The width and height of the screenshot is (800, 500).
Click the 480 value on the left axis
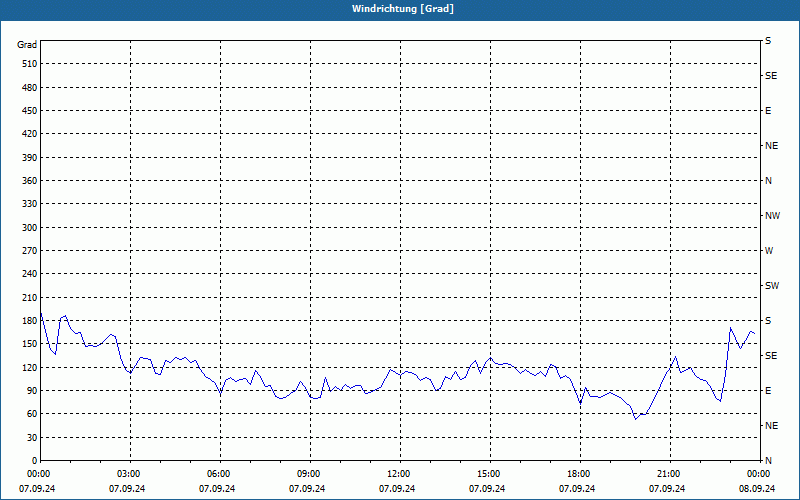30,88
